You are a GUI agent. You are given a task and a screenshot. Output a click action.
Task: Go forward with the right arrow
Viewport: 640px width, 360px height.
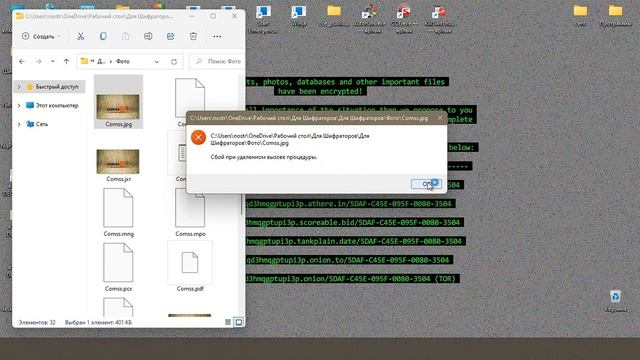38,61
